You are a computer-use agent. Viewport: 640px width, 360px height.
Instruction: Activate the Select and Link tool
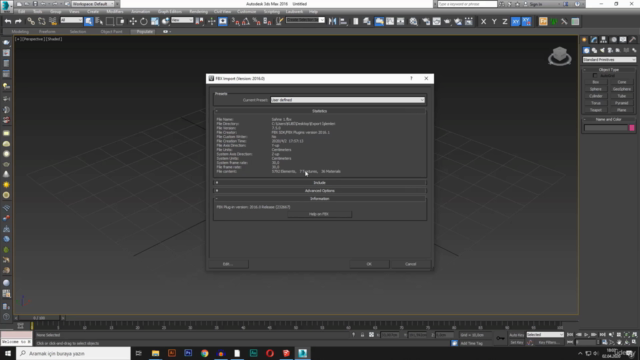(31, 22)
